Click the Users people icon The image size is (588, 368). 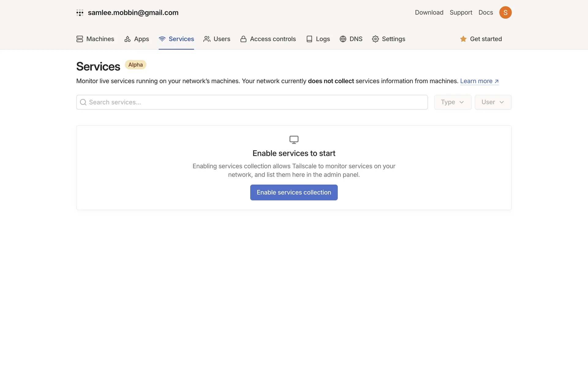click(207, 39)
